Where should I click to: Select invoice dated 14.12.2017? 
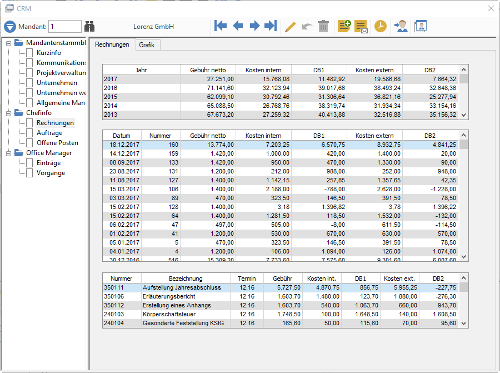pyautogui.click(x=281, y=154)
